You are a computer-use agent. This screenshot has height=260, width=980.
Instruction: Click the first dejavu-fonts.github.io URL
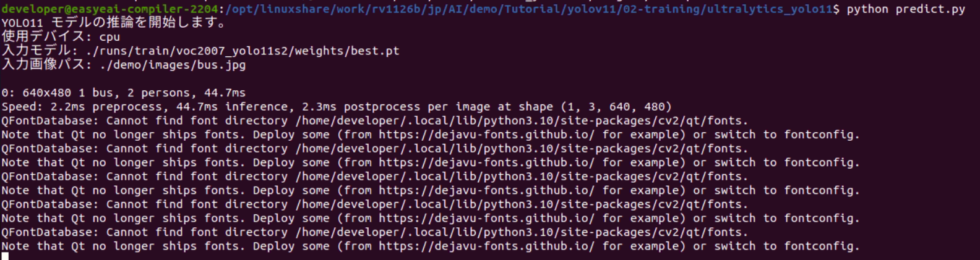point(486,135)
